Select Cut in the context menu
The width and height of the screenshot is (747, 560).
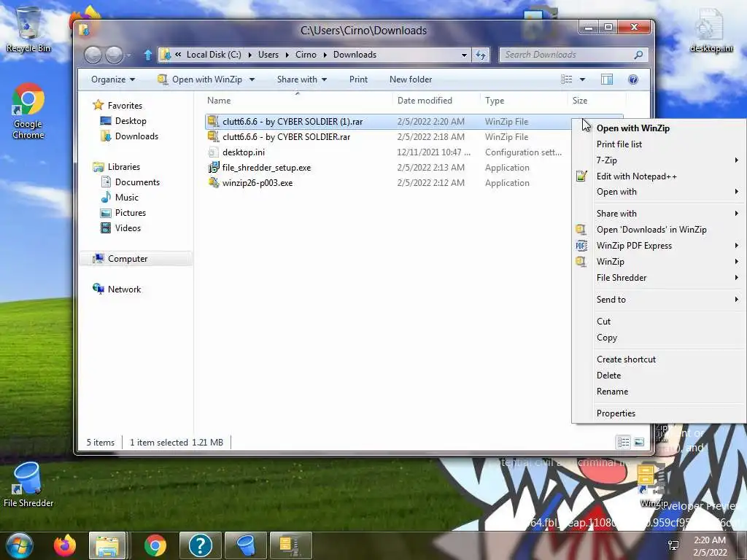[x=603, y=322]
